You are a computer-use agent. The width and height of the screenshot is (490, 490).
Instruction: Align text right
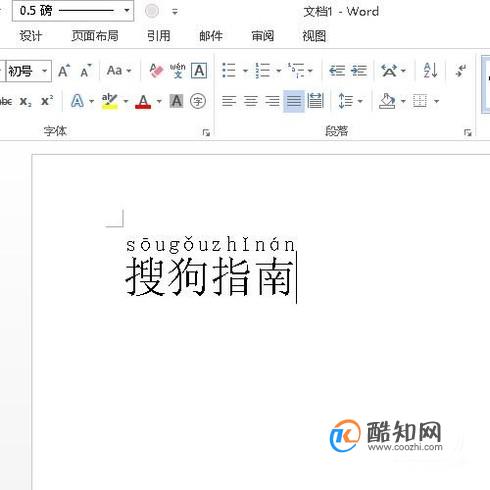click(x=272, y=101)
